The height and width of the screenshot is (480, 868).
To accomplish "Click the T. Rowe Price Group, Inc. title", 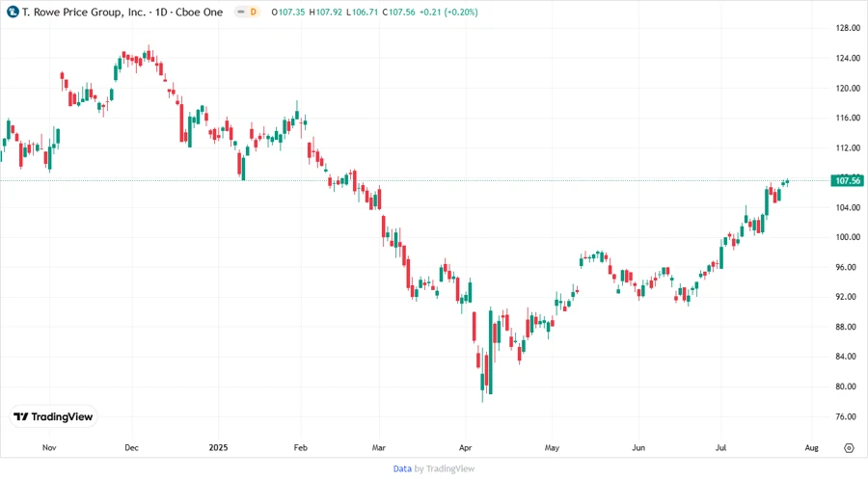I will (83, 12).
